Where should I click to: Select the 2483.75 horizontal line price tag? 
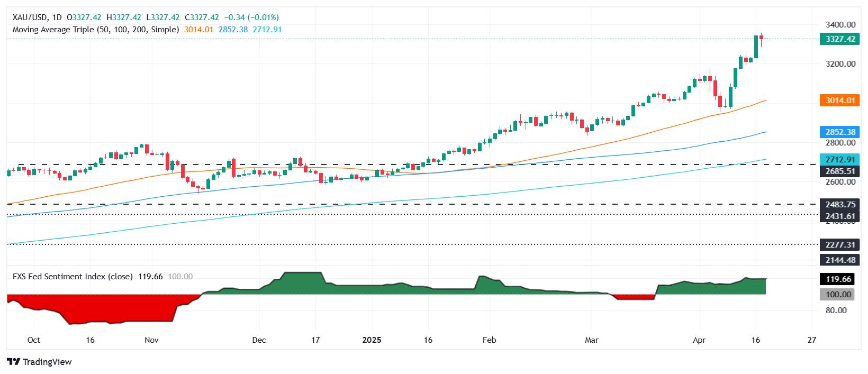tap(840, 205)
